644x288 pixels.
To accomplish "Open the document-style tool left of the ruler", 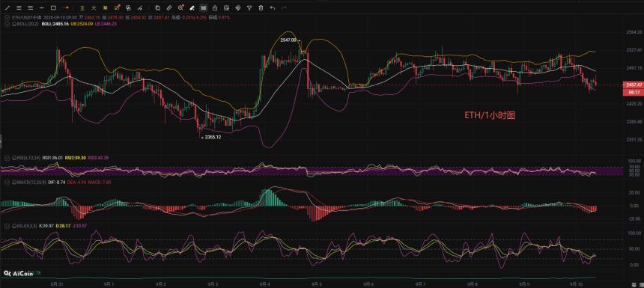I will [x=158, y=7].
